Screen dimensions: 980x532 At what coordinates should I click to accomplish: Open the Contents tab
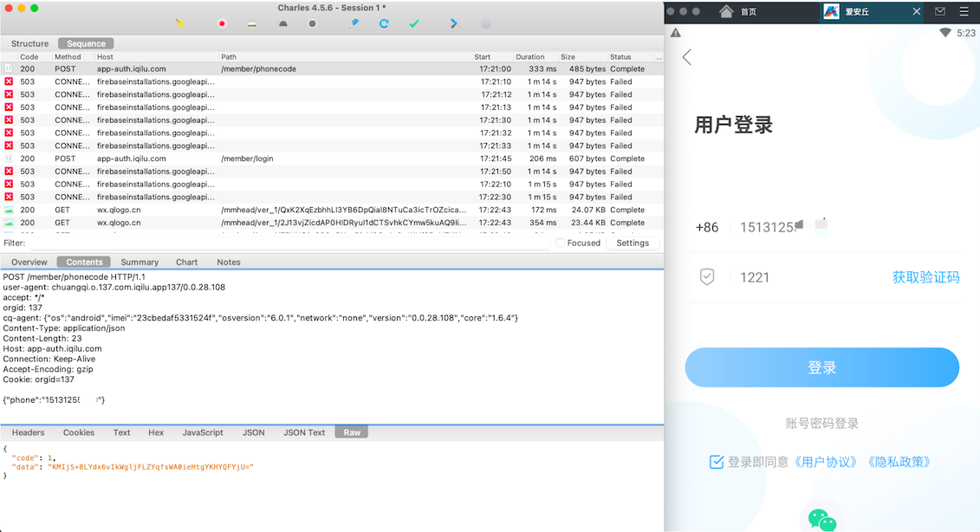pos(84,262)
